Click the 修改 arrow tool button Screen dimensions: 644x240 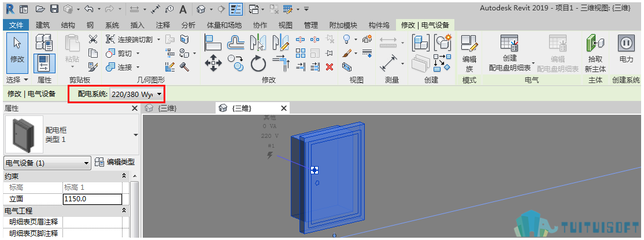pos(17,52)
